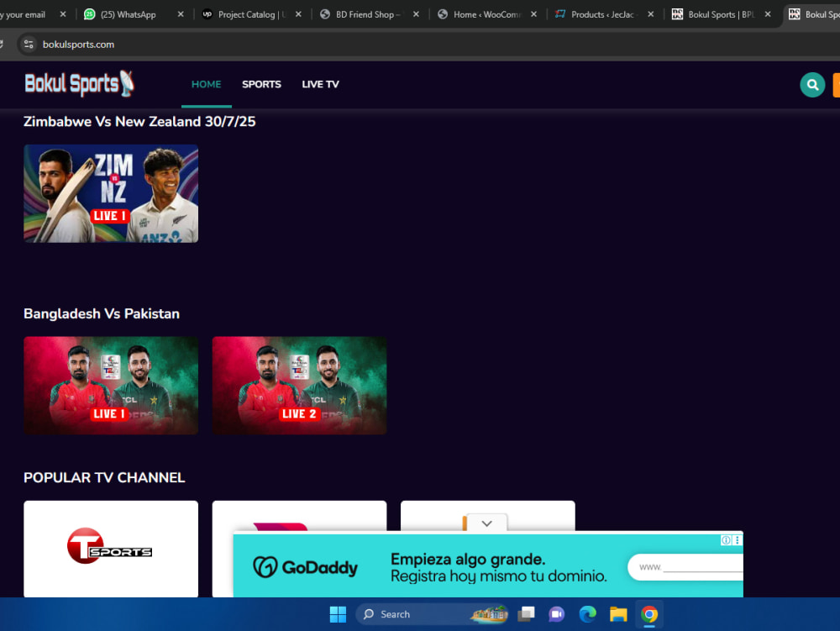Screen dimensions: 840x631
Task: Open the T Sports channel card
Action: (111, 549)
